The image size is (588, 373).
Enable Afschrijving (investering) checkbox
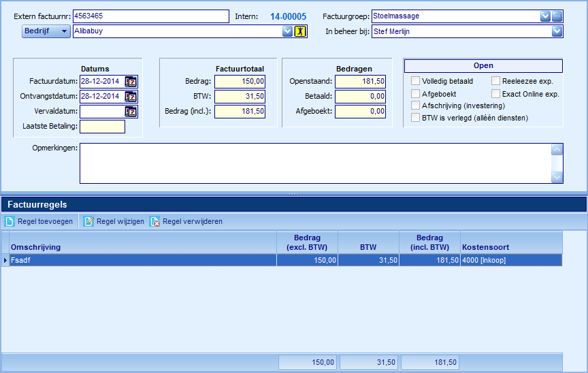click(x=415, y=106)
